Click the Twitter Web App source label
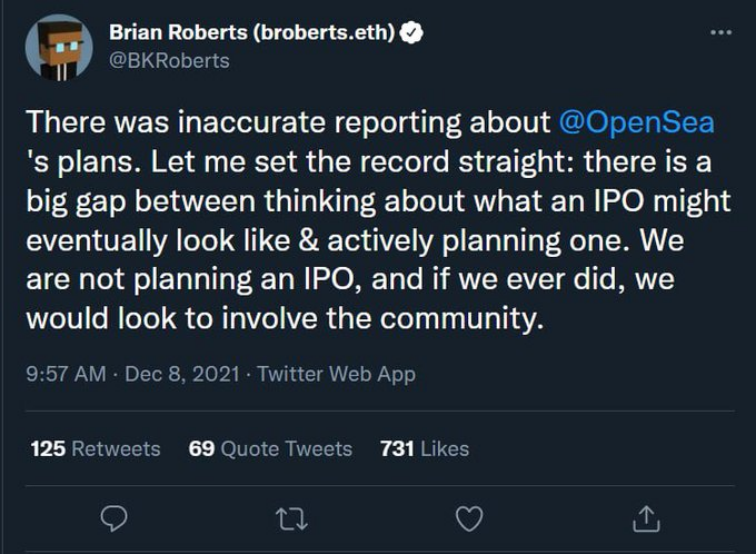 (x=336, y=374)
